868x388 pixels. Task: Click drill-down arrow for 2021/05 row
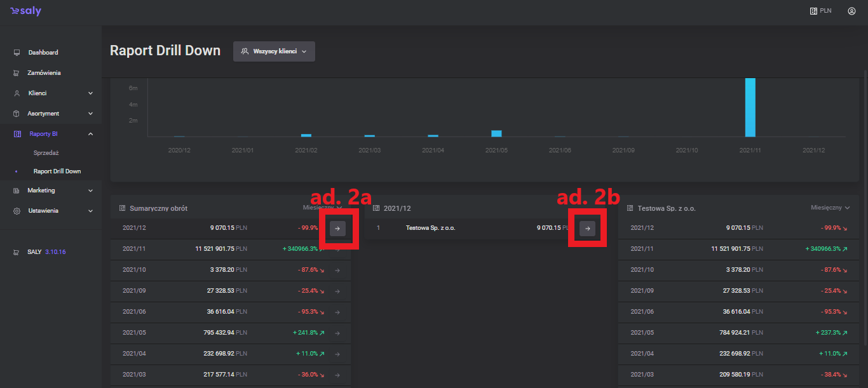click(x=337, y=333)
